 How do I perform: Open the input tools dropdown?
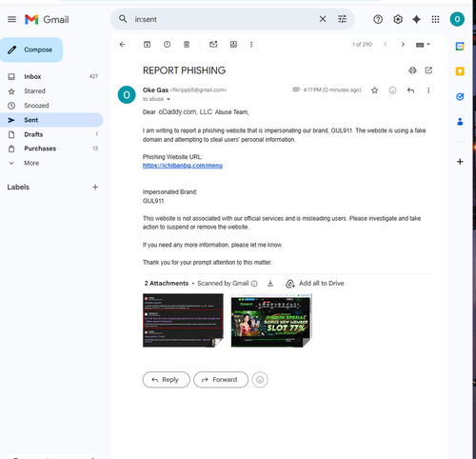[423, 45]
